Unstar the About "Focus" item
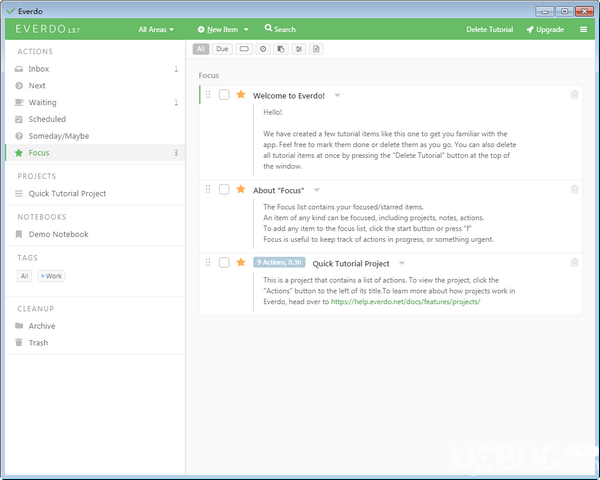This screenshot has width=600, height=480. coord(240,189)
